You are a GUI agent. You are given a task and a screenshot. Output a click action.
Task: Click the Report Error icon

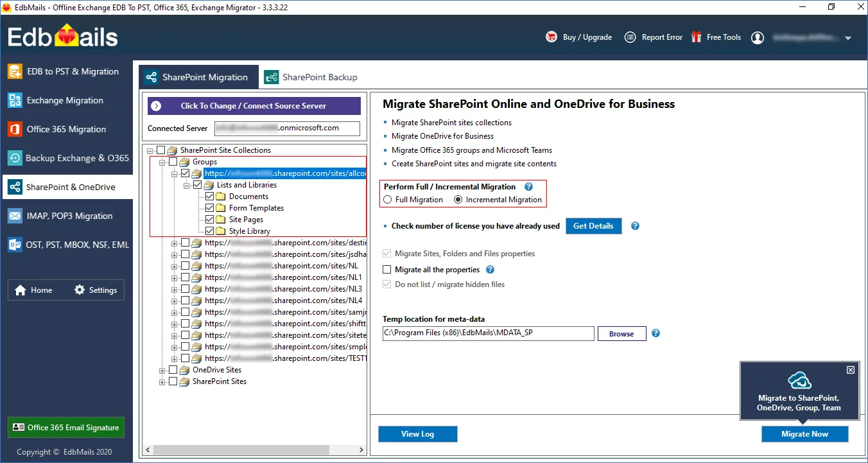point(630,37)
